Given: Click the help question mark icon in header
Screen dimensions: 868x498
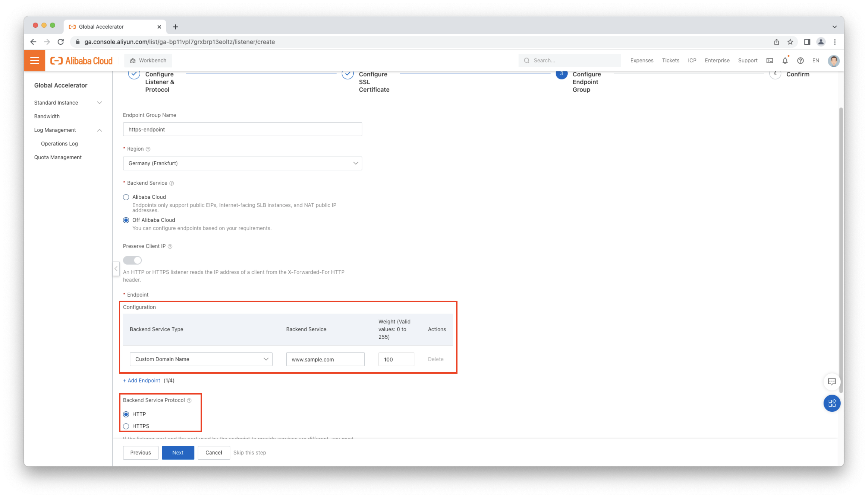Looking at the screenshot, I should click(x=800, y=61).
